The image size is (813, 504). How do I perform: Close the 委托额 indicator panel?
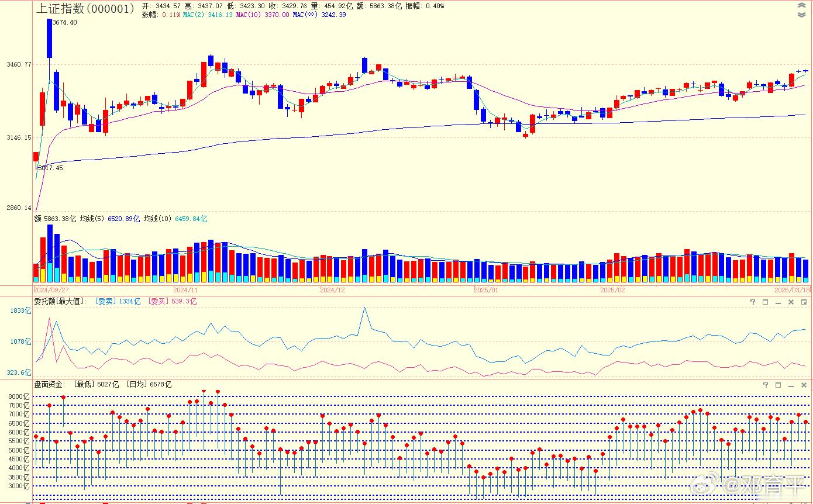[791, 302]
